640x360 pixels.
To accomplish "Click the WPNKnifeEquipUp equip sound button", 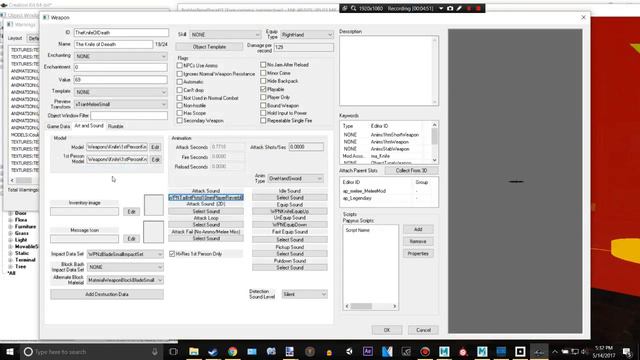I will 290,211.
